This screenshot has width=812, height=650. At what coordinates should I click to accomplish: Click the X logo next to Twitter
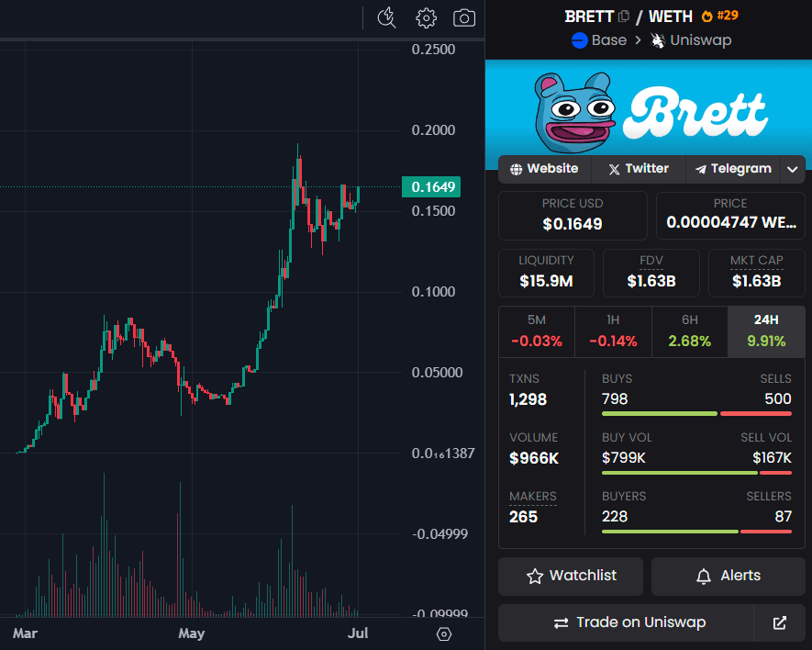(614, 169)
